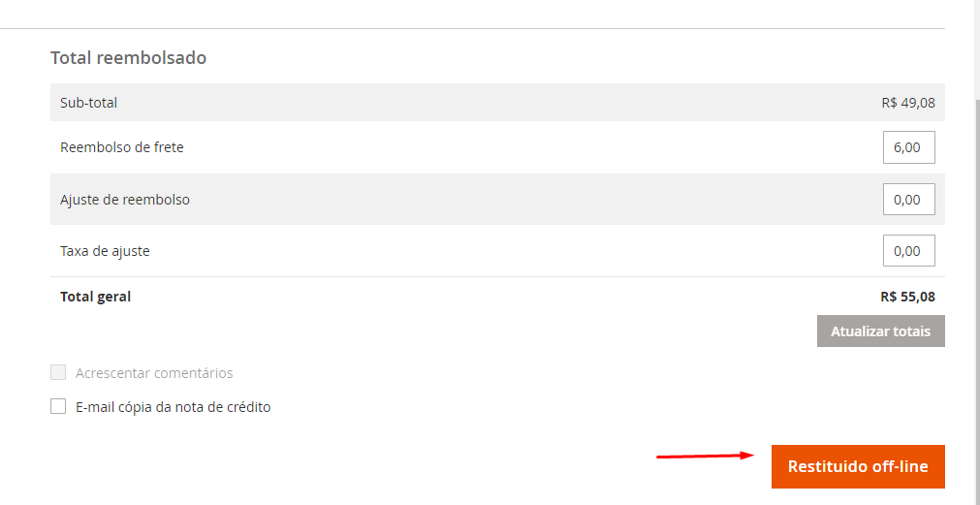This screenshot has width=980, height=505.
Task: Click the Reembolso de frete input field
Action: click(908, 147)
